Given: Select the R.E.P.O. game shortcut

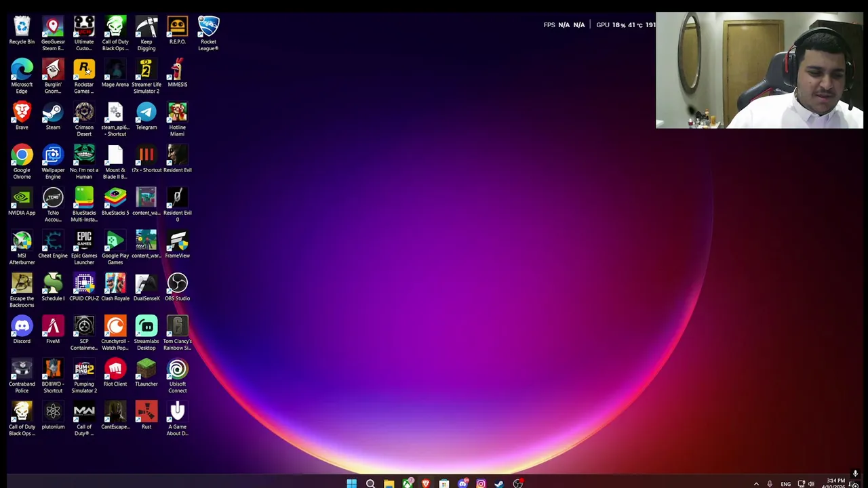Looking at the screenshot, I should tap(177, 31).
